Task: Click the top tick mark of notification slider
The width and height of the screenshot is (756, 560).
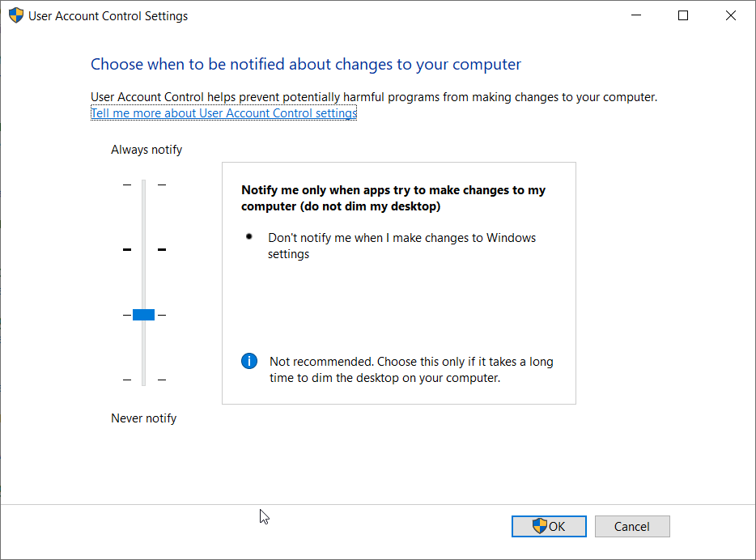Action: click(144, 185)
